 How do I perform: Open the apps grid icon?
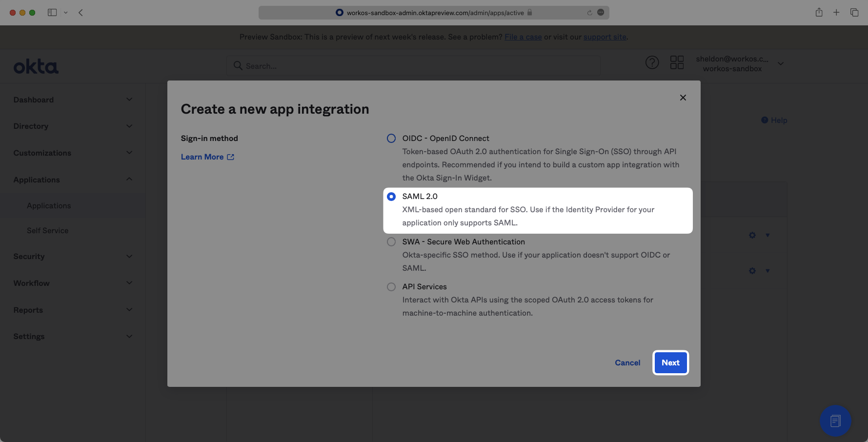click(677, 62)
